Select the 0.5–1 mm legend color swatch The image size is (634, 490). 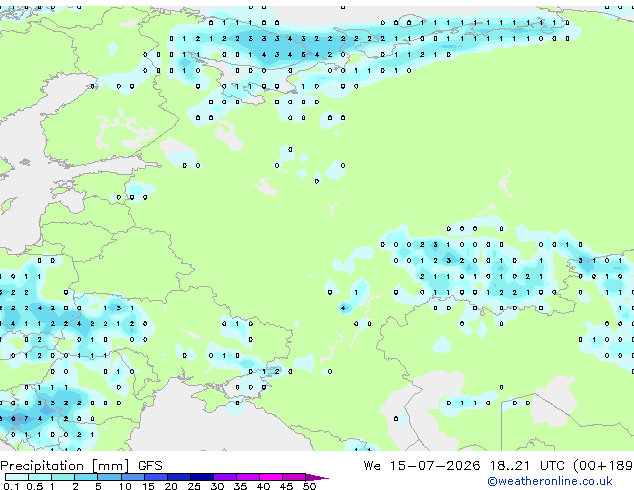(x=40, y=477)
